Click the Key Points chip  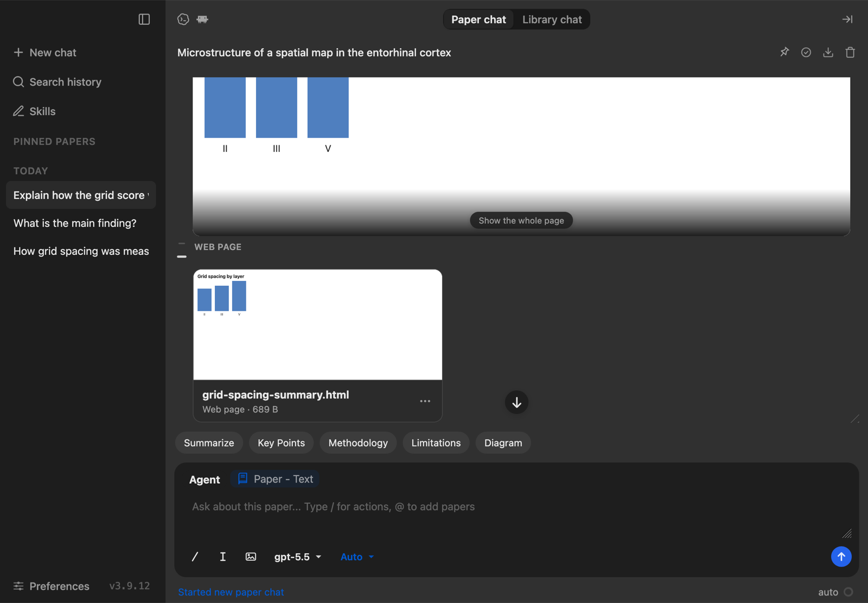click(281, 443)
